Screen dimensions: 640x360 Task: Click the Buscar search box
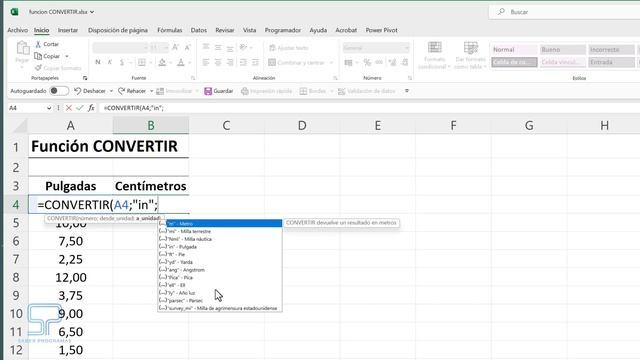tap(565, 12)
